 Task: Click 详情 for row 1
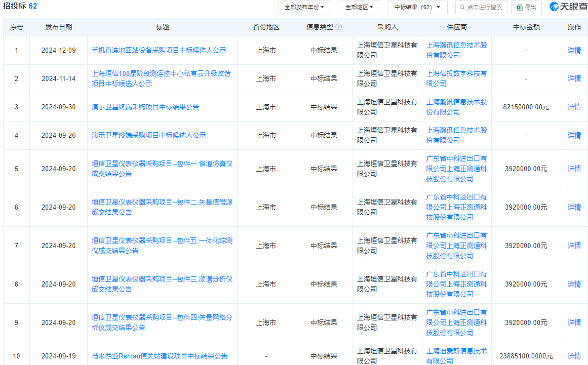coord(574,50)
